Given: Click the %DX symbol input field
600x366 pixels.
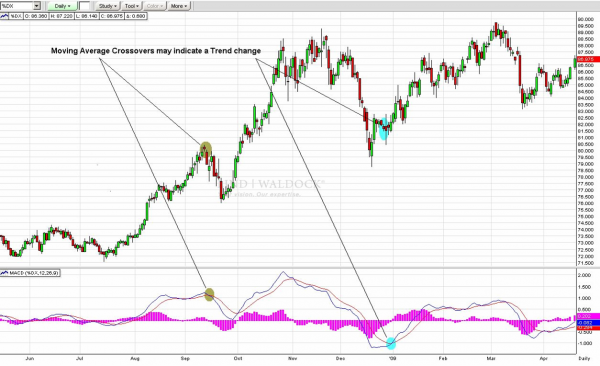Looking at the screenshot, I should point(17,6).
